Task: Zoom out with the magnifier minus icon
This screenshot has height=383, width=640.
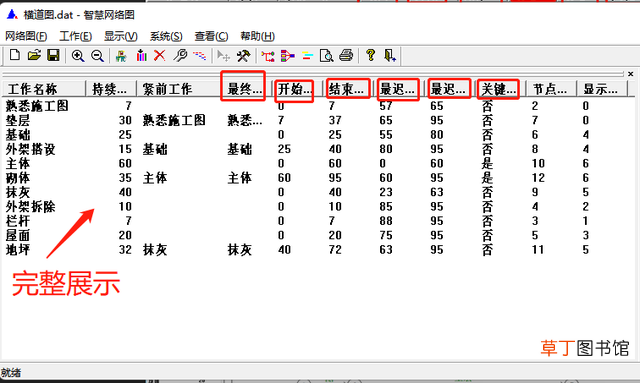Action: [x=97, y=56]
